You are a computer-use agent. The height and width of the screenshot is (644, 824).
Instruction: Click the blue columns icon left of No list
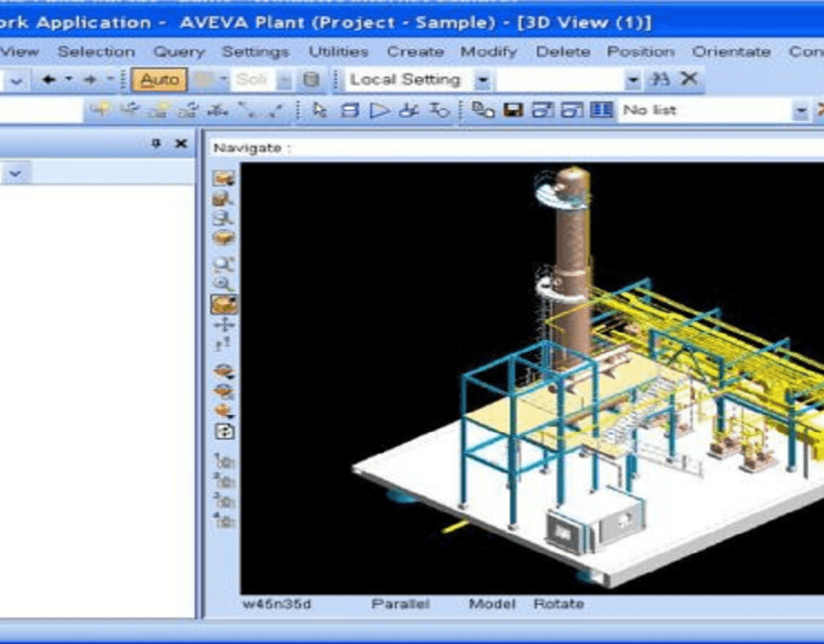pyautogui.click(x=601, y=110)
